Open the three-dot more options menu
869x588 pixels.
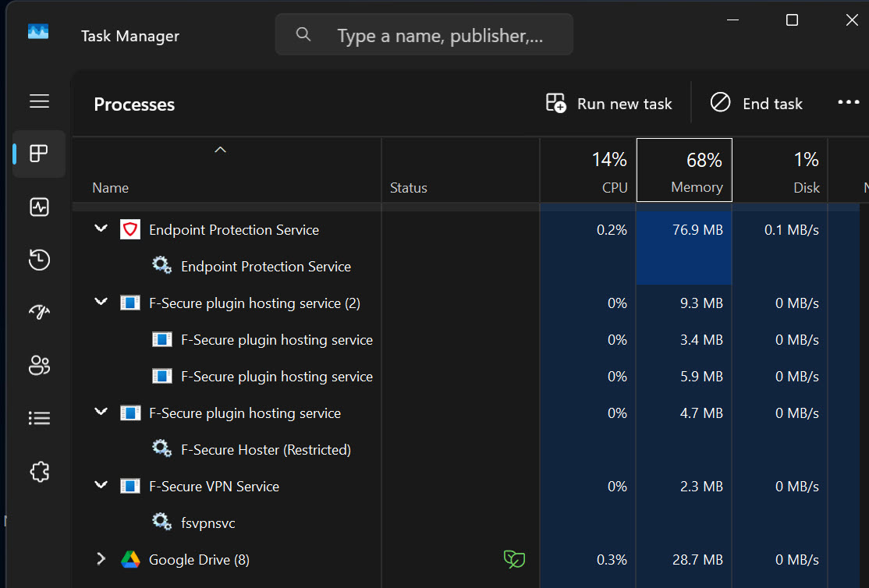coord(848,103)
